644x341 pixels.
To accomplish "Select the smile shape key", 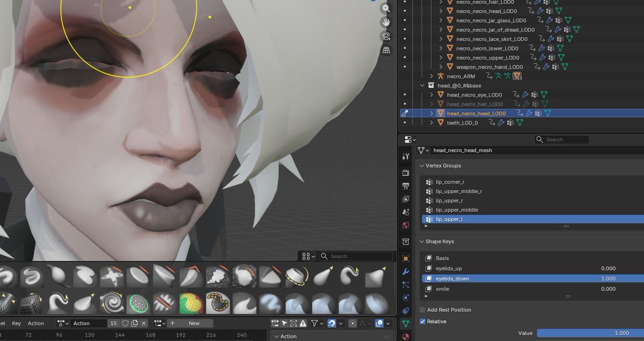I will (442, 289).
